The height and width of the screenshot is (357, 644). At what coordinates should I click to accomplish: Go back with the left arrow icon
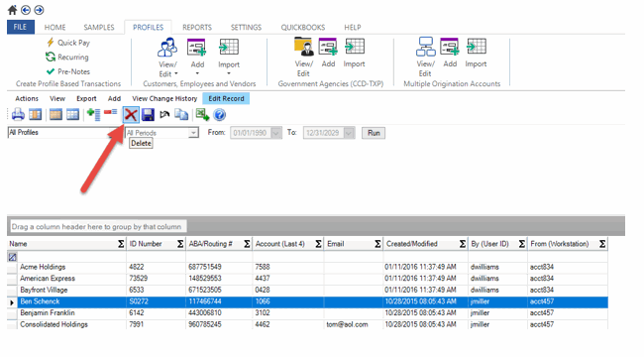coord(26,10)
